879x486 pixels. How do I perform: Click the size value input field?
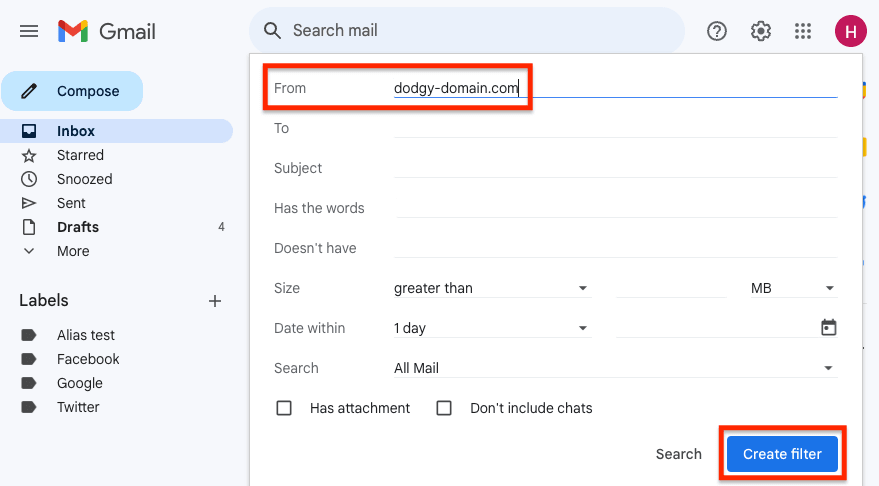(x=671, y=288)
